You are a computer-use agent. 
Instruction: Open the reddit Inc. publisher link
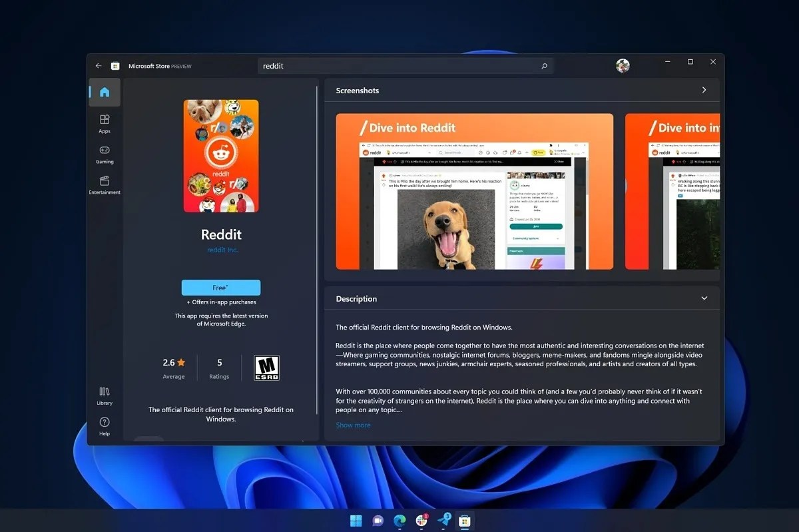pos(221,250)
